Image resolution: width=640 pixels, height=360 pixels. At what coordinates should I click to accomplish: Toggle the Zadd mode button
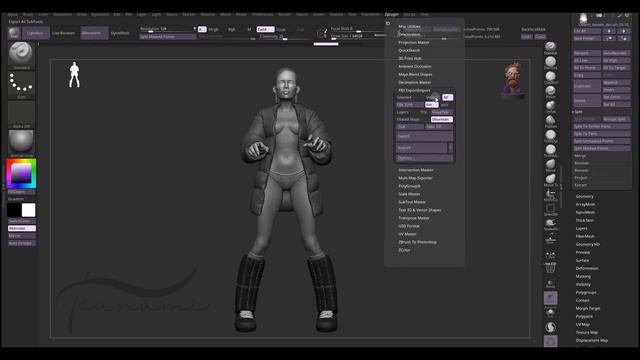tap(265, 29)
